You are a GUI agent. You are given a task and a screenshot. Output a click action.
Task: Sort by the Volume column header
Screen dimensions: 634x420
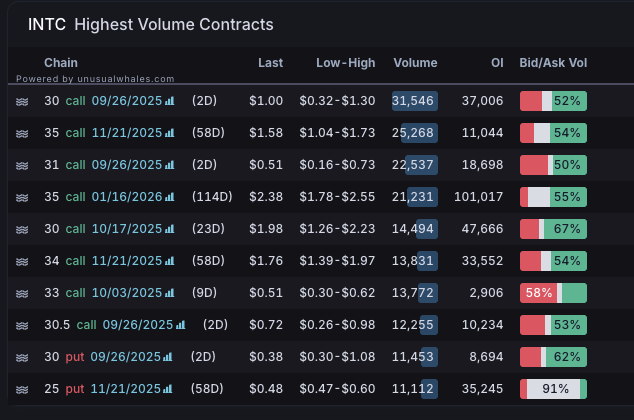point(415,63)
